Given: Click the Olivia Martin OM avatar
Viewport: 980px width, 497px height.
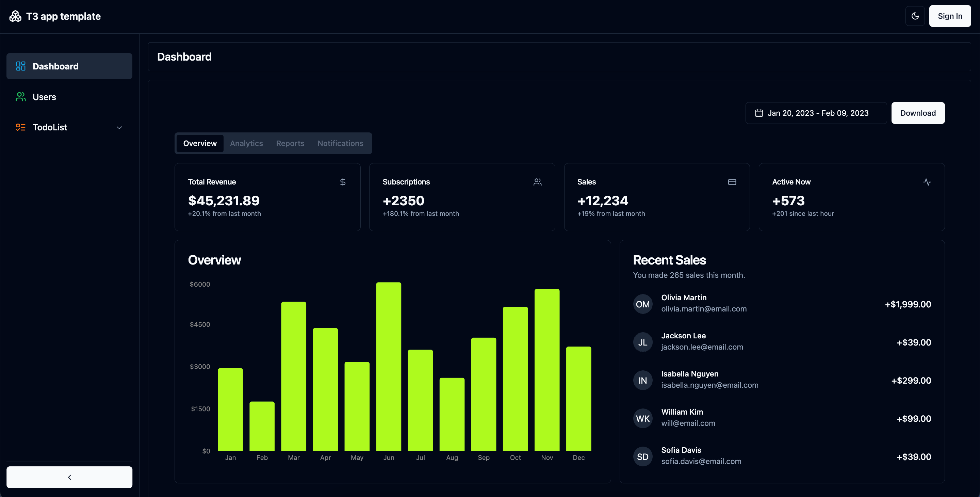Looking at the screenshot, I should [x=642, y=304].
